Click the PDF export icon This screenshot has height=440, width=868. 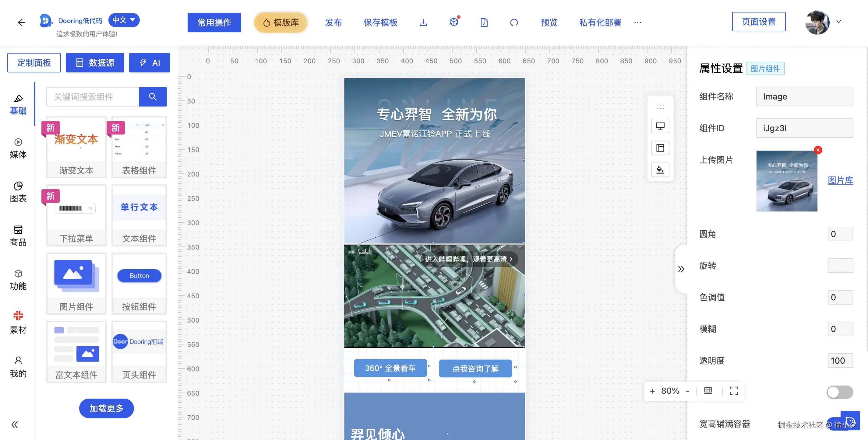[x=484, y=23]
